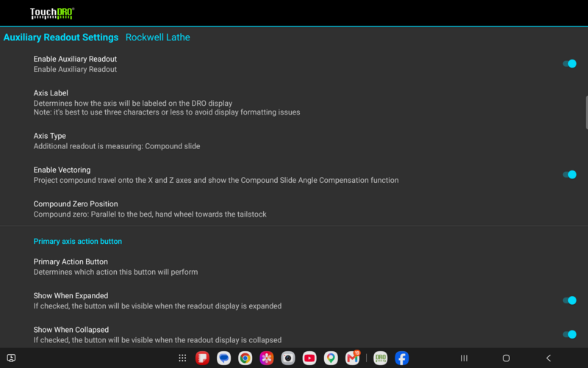
Task: Launch the Facebook app
Action: [x=401, y=358]
